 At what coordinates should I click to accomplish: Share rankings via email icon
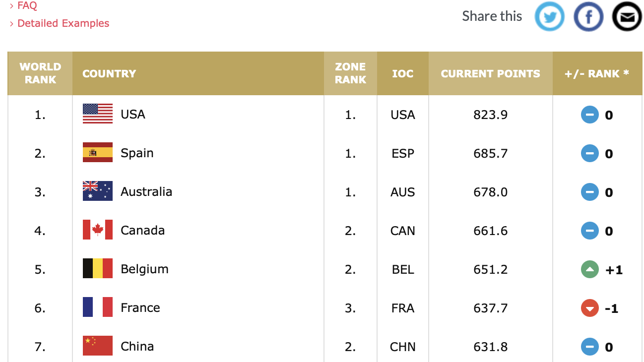click(627, 17)
